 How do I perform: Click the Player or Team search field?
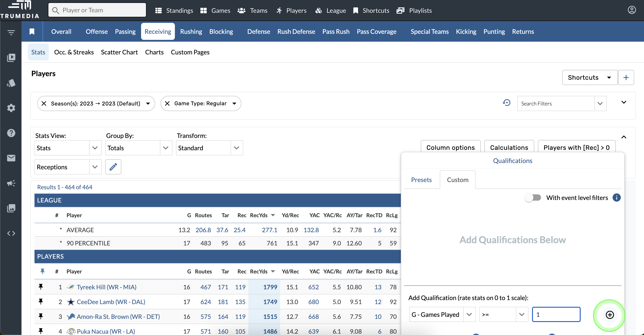(97, 10)
